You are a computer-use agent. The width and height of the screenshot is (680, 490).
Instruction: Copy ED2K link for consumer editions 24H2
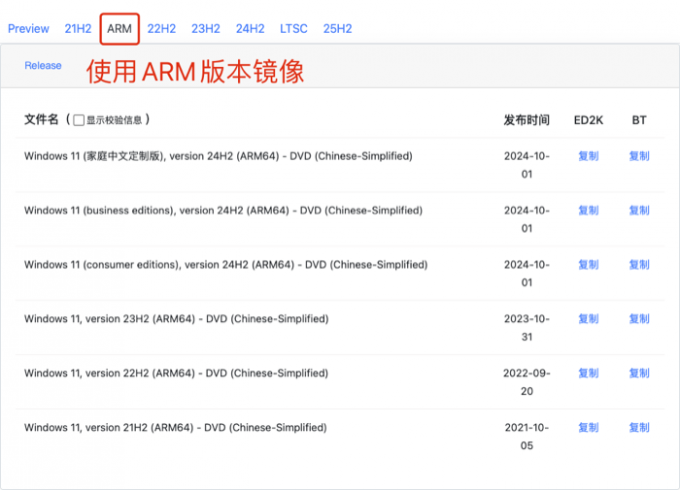pyautogui.click(x=588, y=265)
